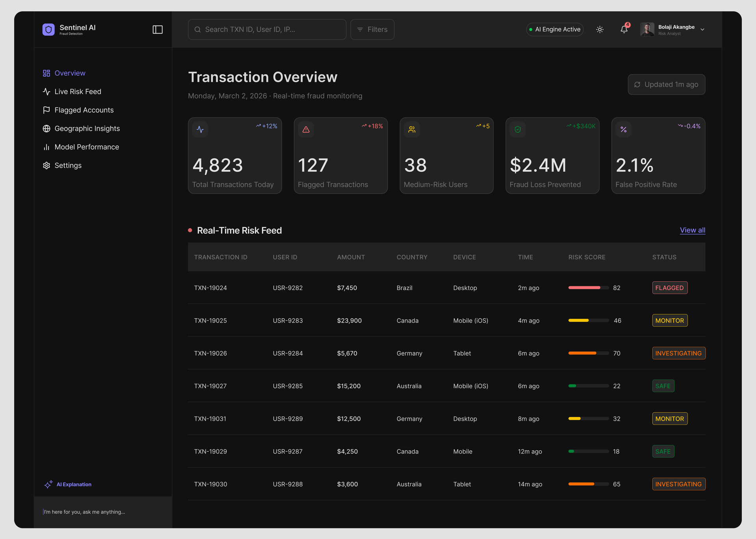
Task: Click the risk score bar for TXN-19024
Action: (588, 288)
